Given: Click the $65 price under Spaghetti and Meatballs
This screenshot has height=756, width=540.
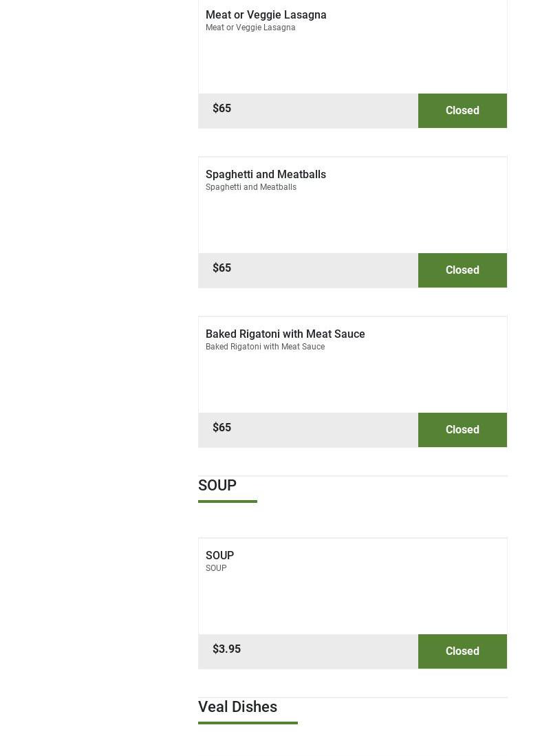Looking at the screenshot, I should point(222,268).
